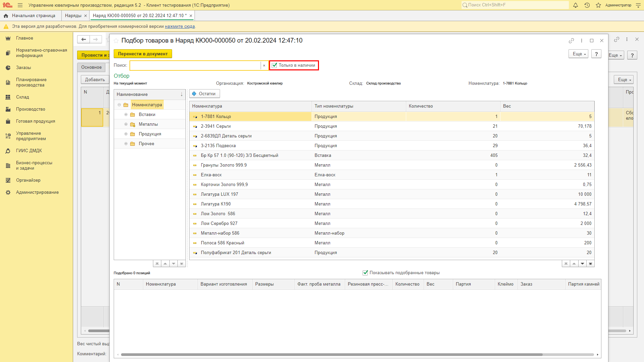Go back with the left arrow button
644x362 pixels.
pos(84,40)
